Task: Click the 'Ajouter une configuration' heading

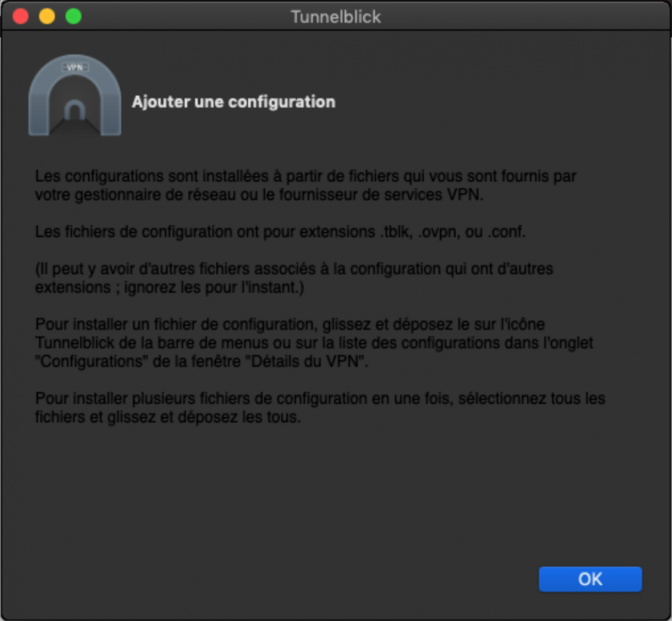Action: [234, 102]
